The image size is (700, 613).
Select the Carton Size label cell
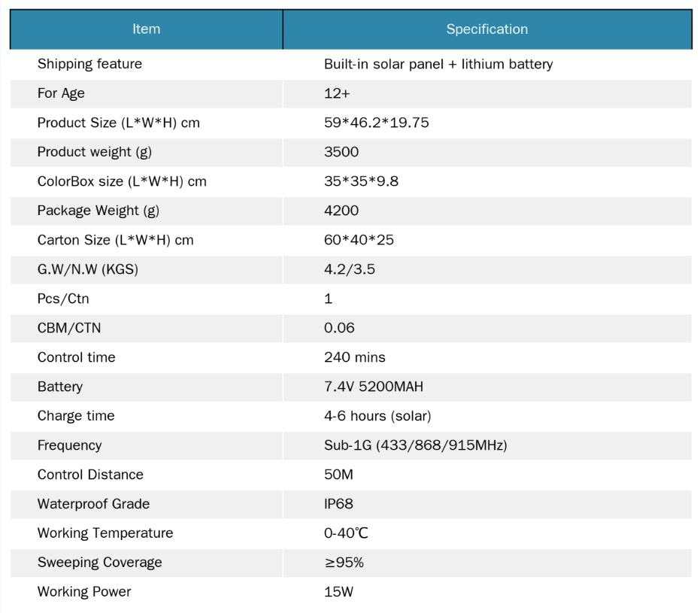coord(115,240)
